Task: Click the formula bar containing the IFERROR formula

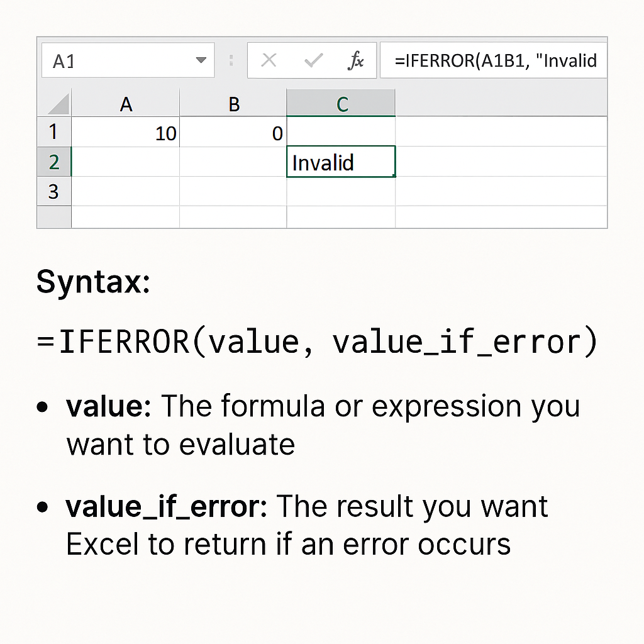Action: 494,60
